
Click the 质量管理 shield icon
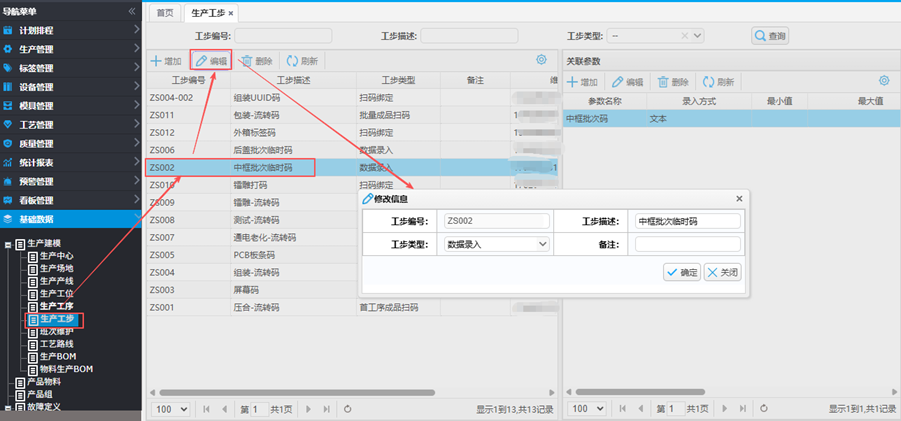click(8, 144)
